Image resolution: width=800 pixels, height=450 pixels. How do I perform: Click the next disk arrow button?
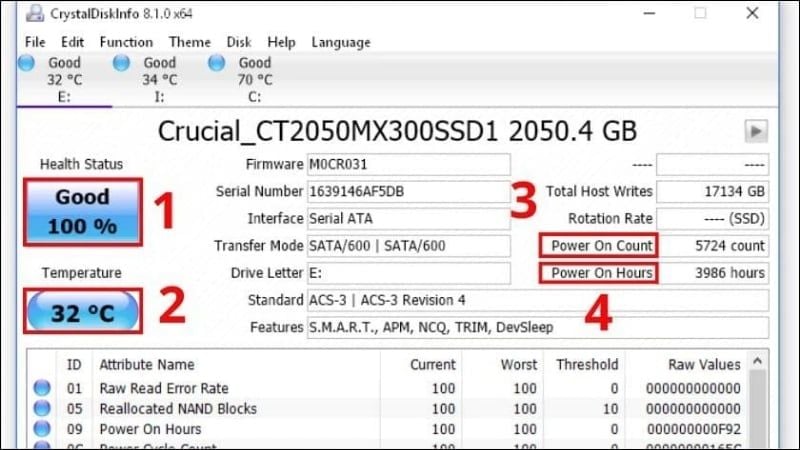[756, 132]
